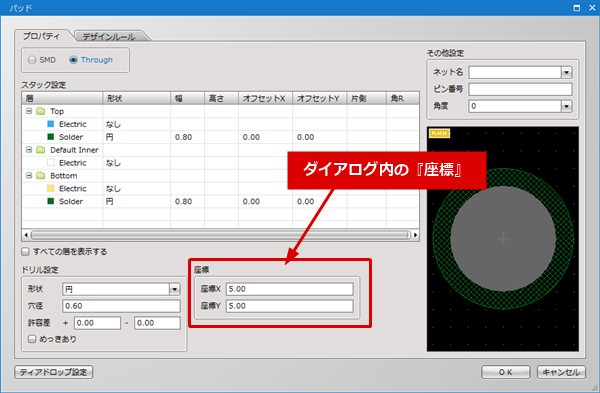
Task: Collapse the Top layer tree node
Action: pos(29,111)
